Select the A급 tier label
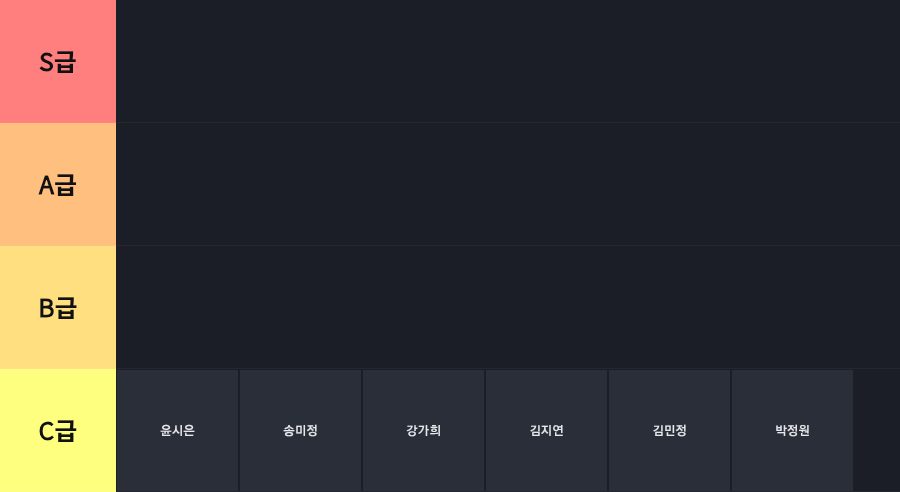 point(57,185)
